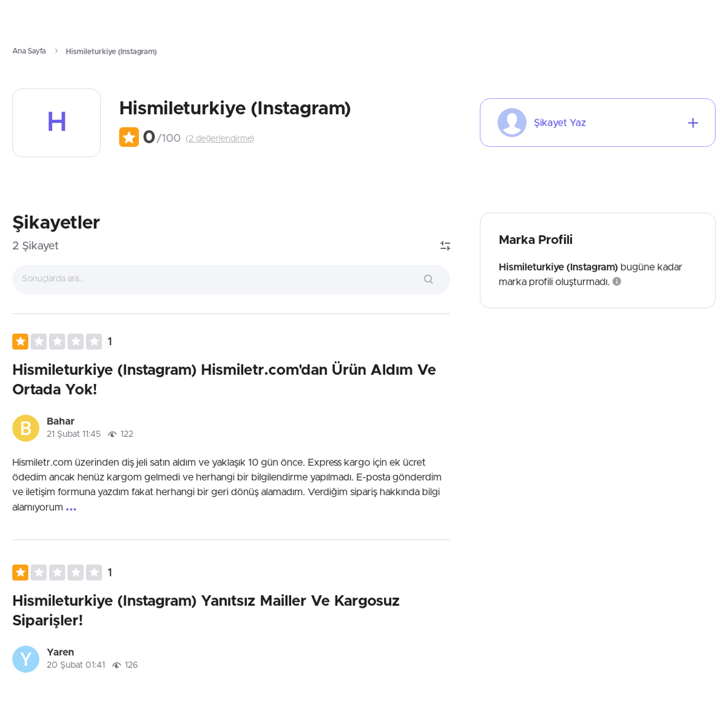Click the user avatar icon in Şikayet Yaz
728x728 pixels.
(x=512, y=123)
